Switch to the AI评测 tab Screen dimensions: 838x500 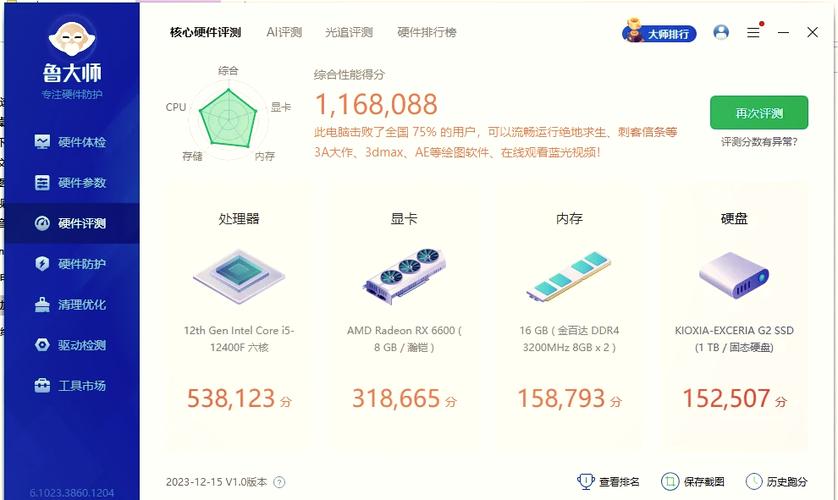(x=283, y=32)
